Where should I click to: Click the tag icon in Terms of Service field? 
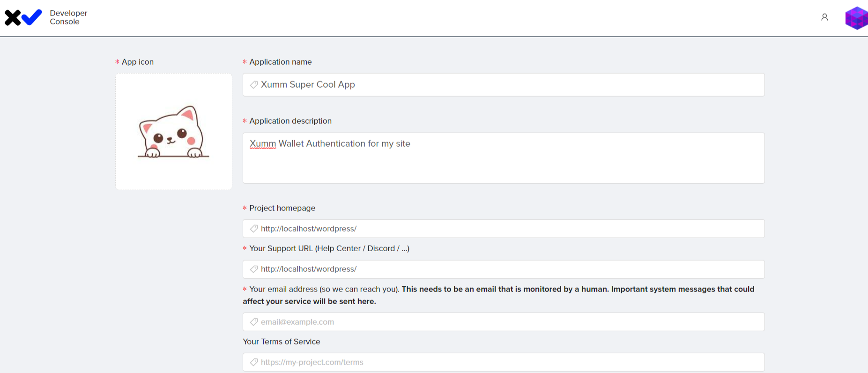pyautogui.click(x=254, y=362)
